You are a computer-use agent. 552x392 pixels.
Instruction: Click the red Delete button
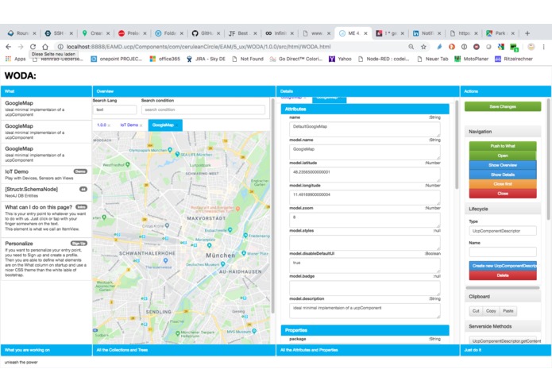pyautogui.click(x=503, y=275)
